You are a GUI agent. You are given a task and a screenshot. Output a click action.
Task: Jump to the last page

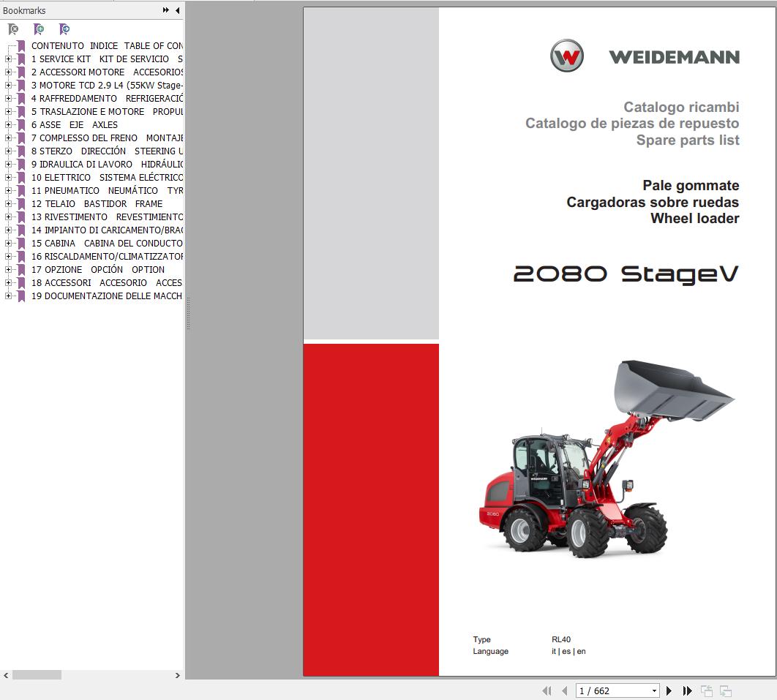[x=687, y=690]
